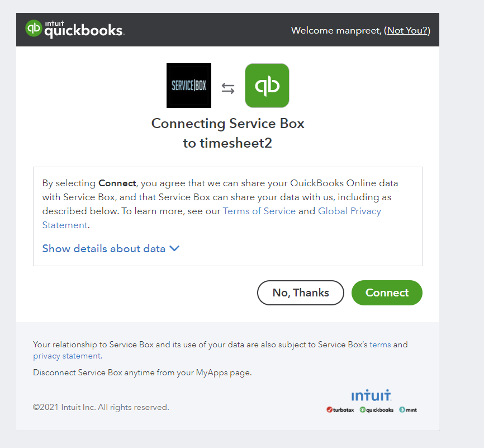Click the Disconnect Service Box anytime sentence
The width and height of the screenshot is (484, 448).
coord(143,372)
